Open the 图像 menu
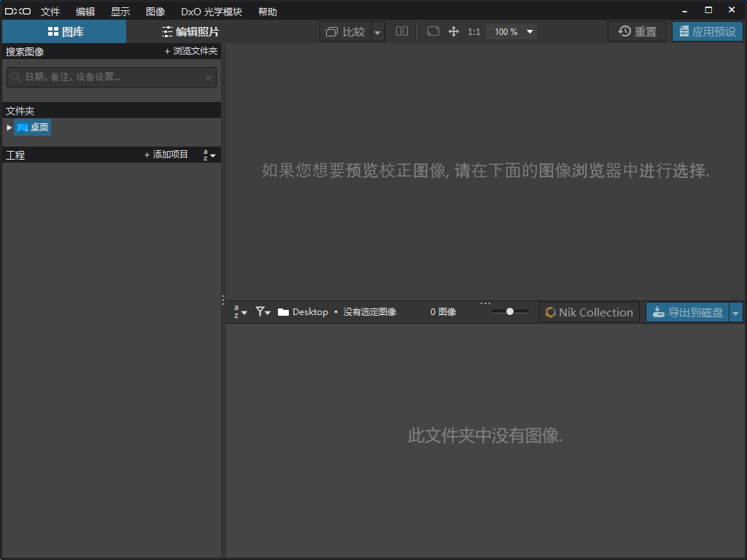The width and height of the screenshot is (747, 560). [x=155, y=12]
